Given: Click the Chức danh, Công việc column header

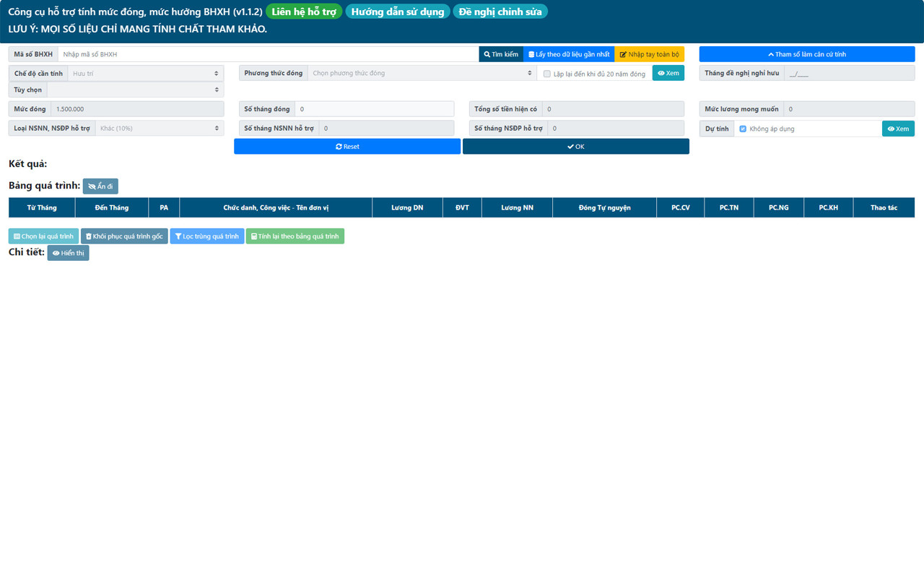Looking at the screenshot, I should coord(276,207).
